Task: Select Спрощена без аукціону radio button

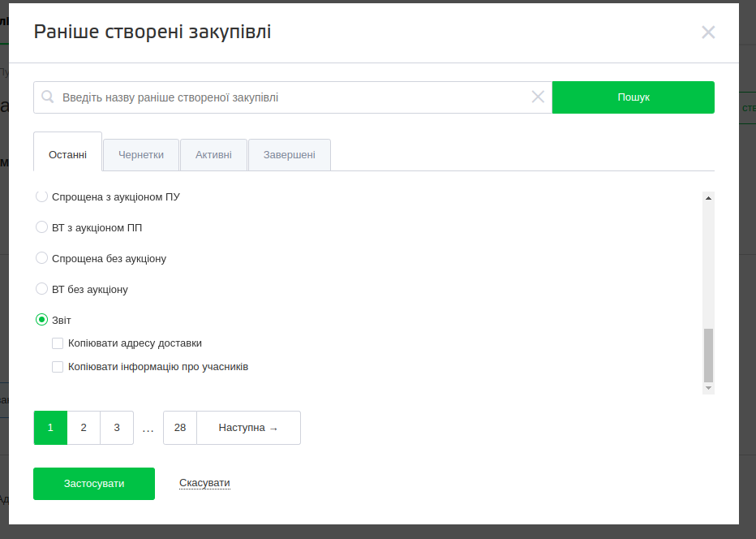Action: pos(42,258)
